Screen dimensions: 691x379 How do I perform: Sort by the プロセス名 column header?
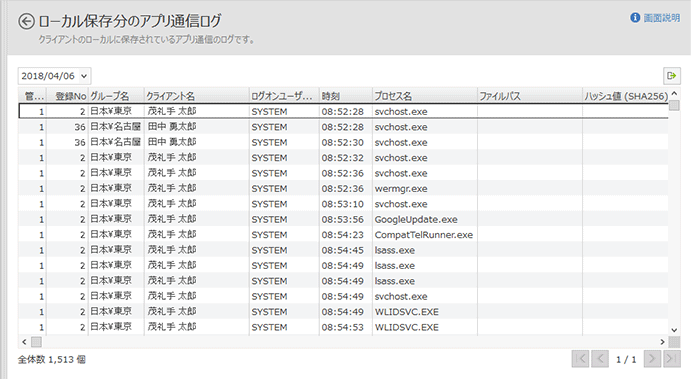coord(425,96)
